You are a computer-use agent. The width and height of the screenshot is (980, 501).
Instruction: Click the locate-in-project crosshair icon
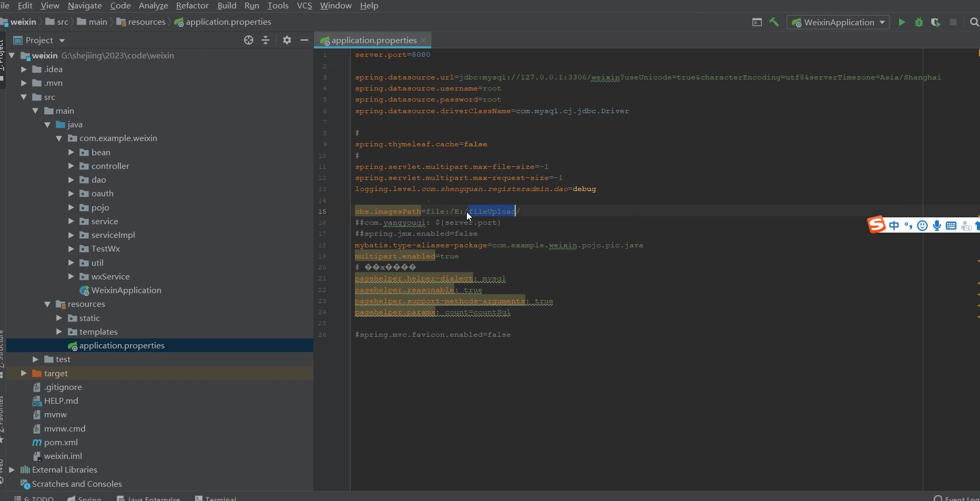coord(249,40)
